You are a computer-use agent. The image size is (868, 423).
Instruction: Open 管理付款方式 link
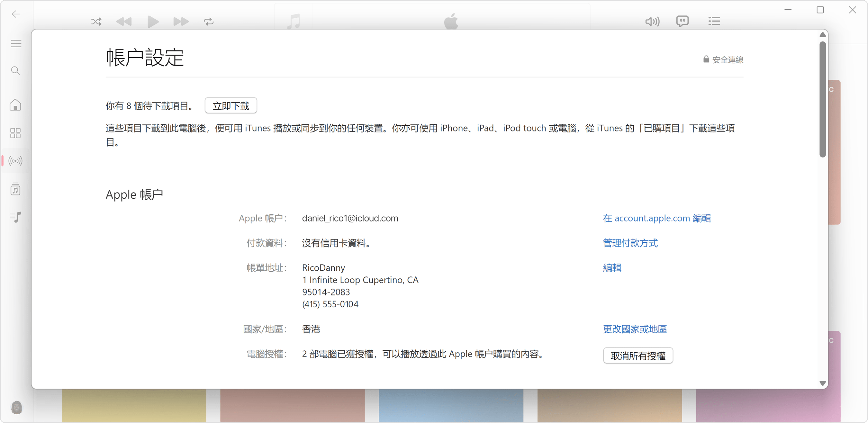[x=630, y=243]
